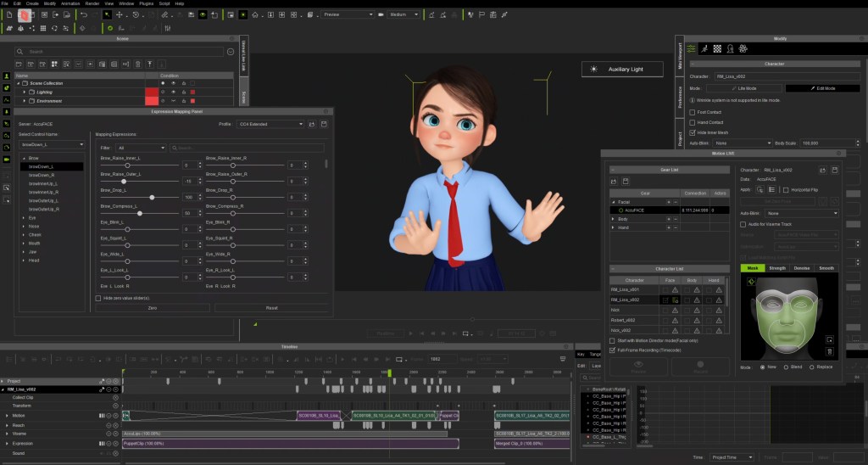
Task: Activate the Select object arrow tool
Action: 107,14
